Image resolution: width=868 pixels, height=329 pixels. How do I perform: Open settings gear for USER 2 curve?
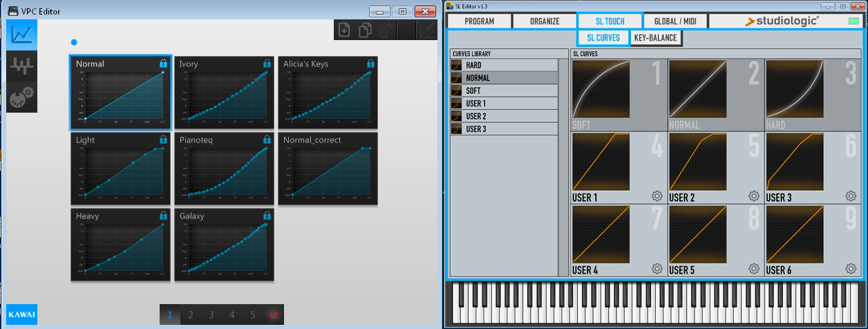754,196
